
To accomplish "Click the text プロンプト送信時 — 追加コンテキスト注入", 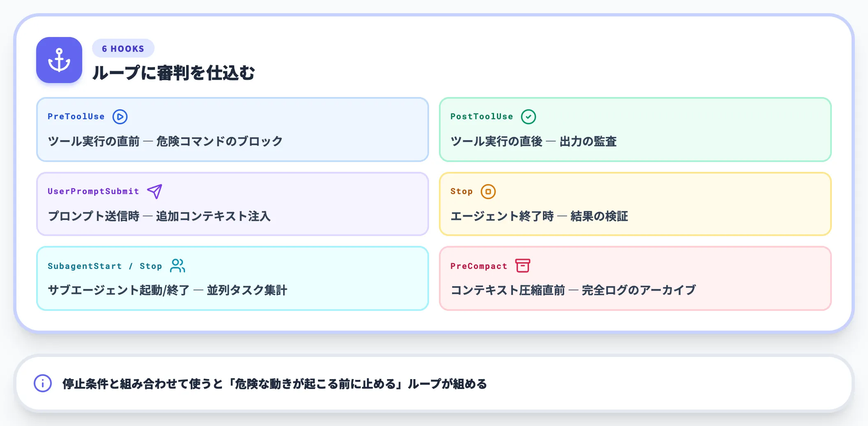I will [x=159, y=216].
